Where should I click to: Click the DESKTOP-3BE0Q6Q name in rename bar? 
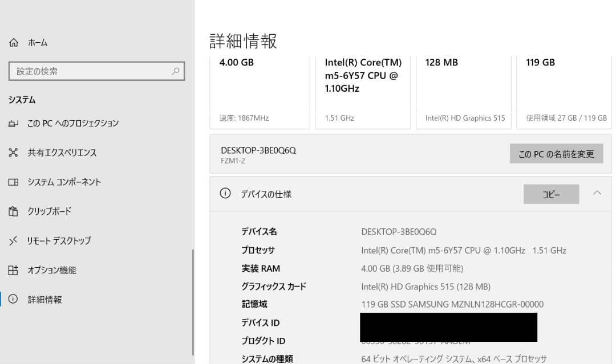click(258, 150)
